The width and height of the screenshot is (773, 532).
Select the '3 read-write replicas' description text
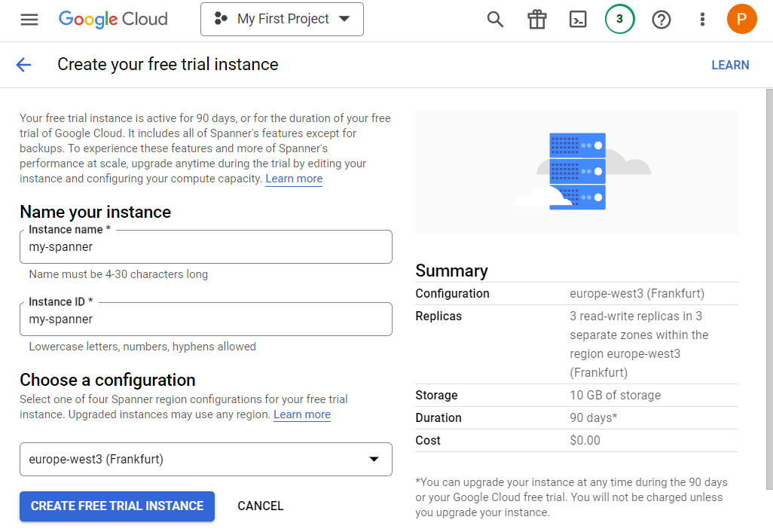point(639,344)
